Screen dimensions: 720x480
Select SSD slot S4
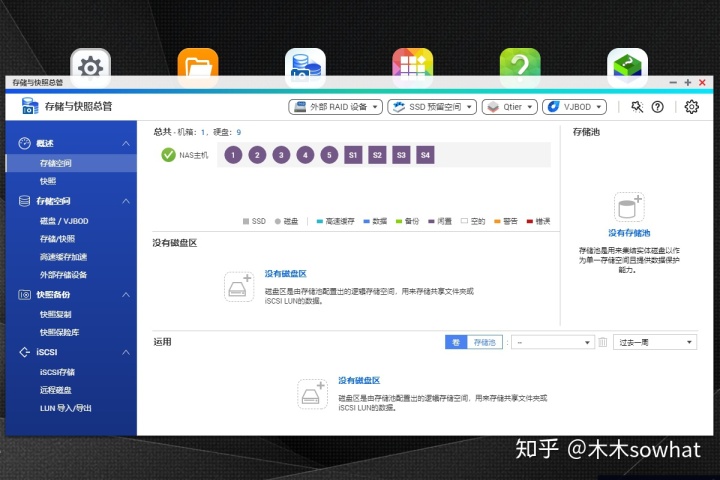coord(425,155)
